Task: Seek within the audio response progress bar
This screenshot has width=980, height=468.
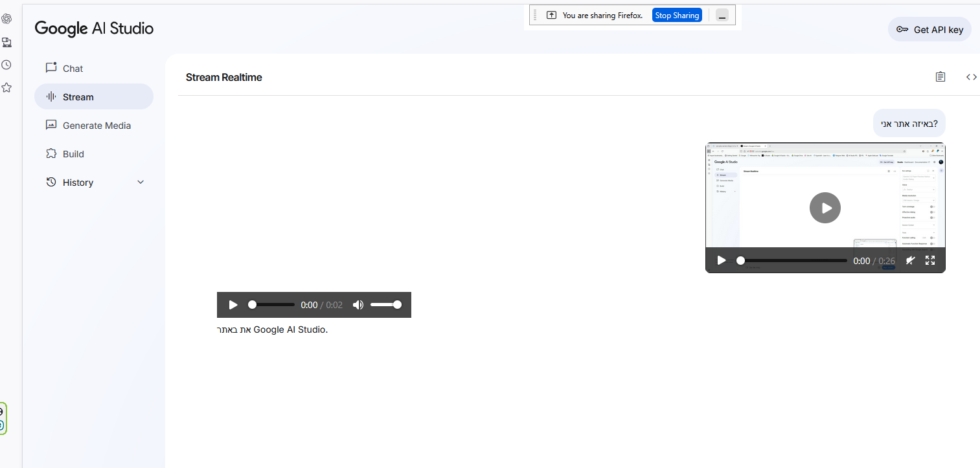Action: coord(272,305)
